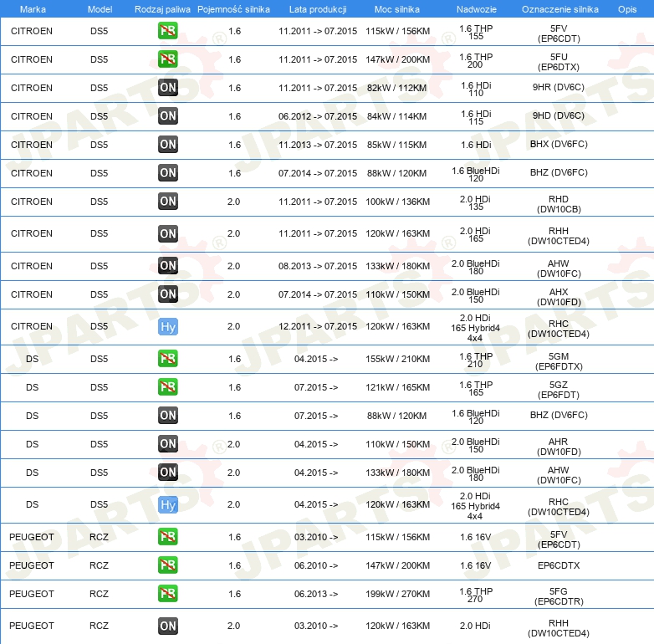Image resolution: width=654 pixels, height=644 pixels.
Task: Click the Nadwozie column header
Action: click(x=475, y=8)
